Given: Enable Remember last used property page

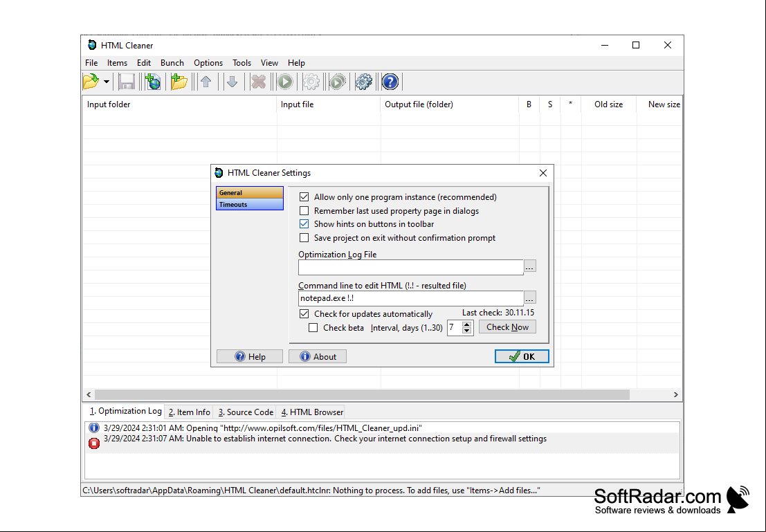Looking at the screenshot, I should pyautogui.click(x=304, y=210).
